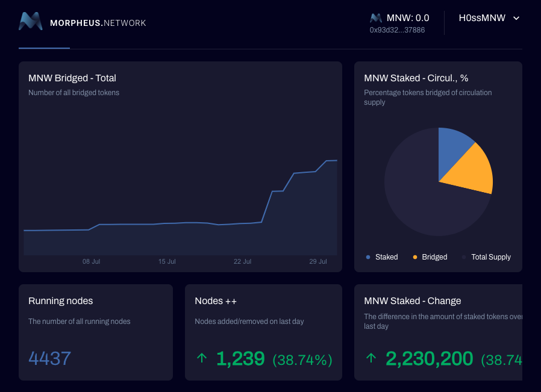Viewport: 541px width, 392px height.
Task: Click the 22 Jul axis label
Action: (242, 262)
